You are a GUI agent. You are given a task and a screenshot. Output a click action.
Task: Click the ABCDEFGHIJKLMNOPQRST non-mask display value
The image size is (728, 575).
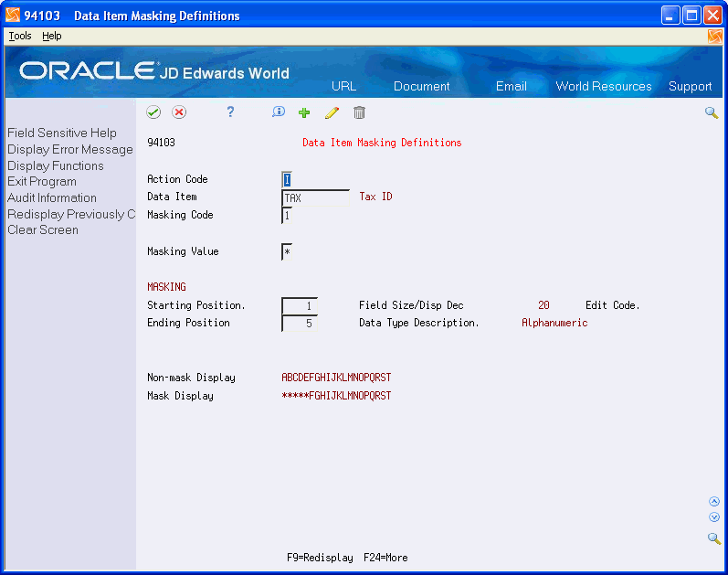336,377
